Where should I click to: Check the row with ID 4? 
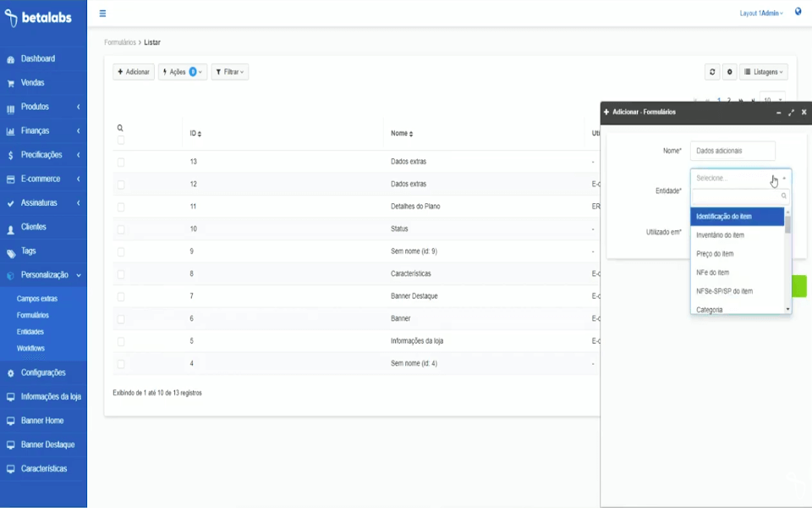point(121,364)
